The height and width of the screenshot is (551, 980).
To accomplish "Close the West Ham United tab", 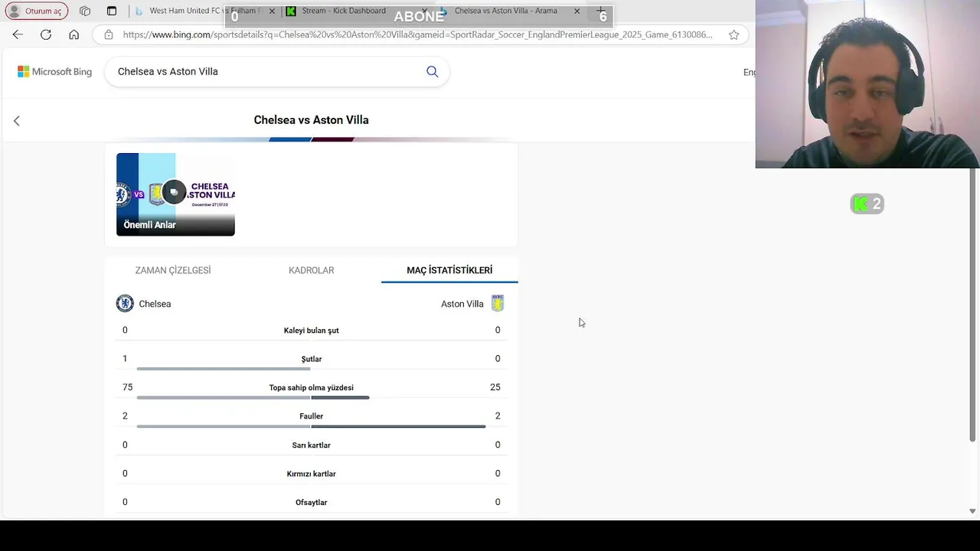I will point(272,11).
